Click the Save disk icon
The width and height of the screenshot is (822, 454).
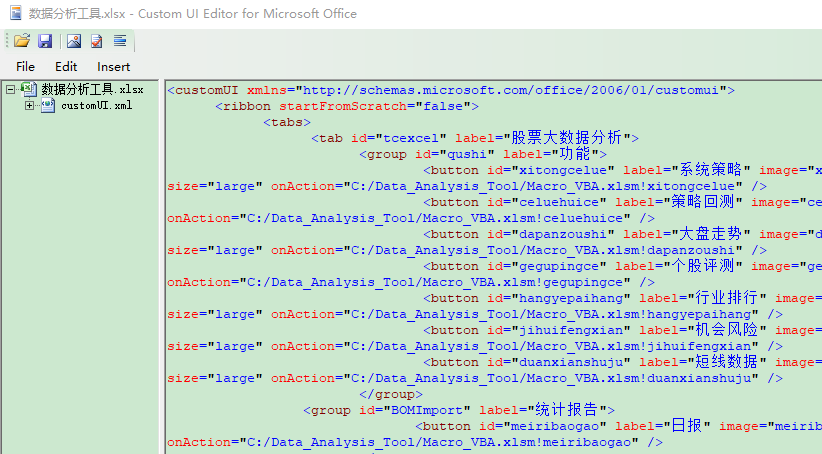pyautogui.click(x=45, y=41)
